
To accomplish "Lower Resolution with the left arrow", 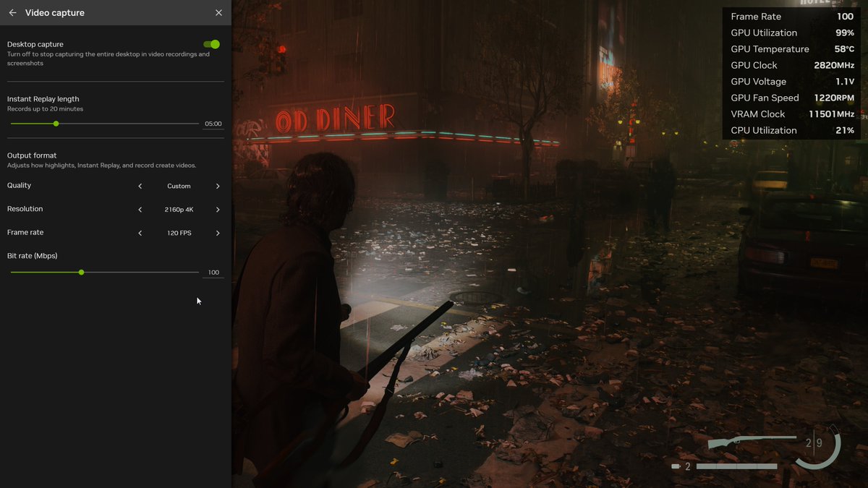I will [140, 210].
